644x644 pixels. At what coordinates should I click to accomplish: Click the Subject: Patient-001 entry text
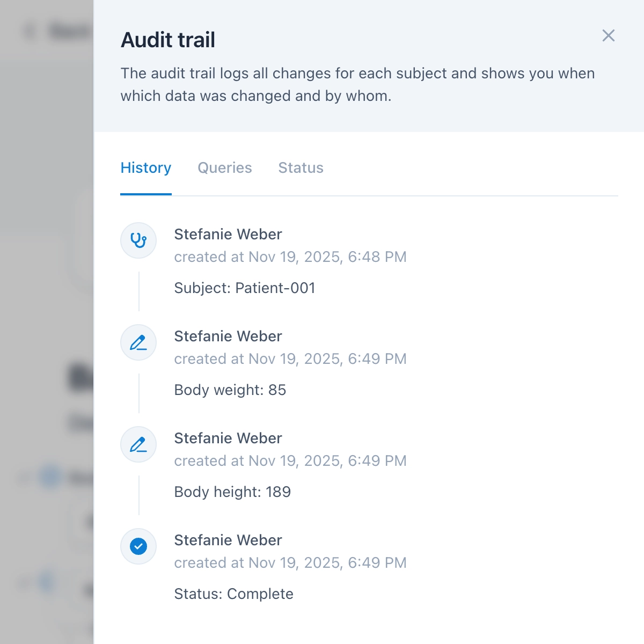(245, 288)
